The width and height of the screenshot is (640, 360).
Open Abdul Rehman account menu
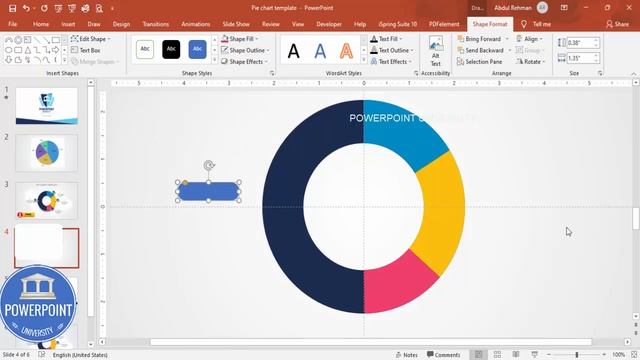pos(521,8)
